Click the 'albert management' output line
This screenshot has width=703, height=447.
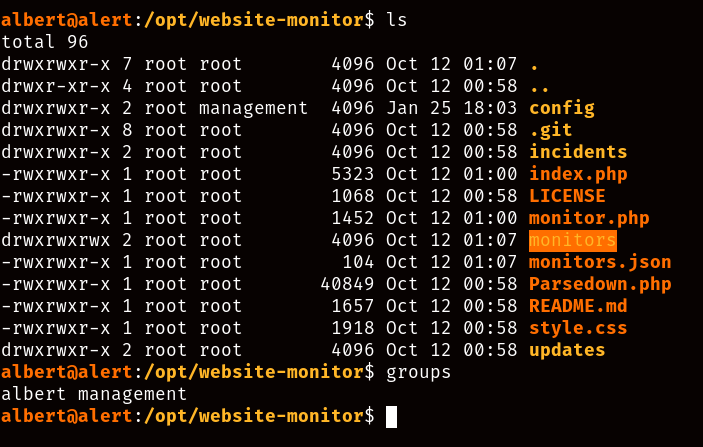94,394
